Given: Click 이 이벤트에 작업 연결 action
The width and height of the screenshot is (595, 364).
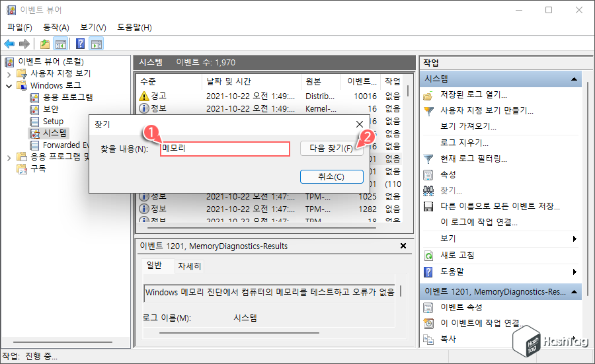Looking at the screenshot, I should pyautogui.click(x=481, y=324).
